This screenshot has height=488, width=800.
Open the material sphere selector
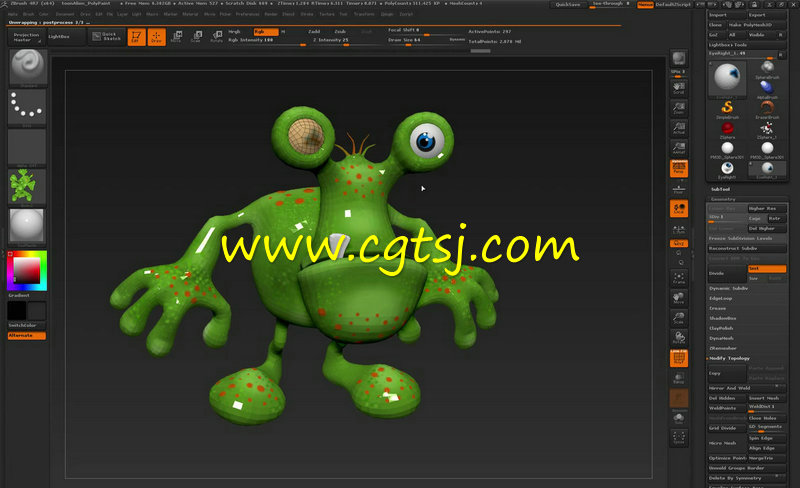27,227
